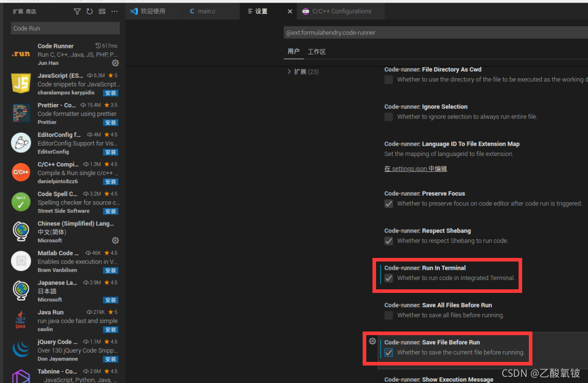Switch to the main.c editor tab
The image size is (588, 383).
211,11
